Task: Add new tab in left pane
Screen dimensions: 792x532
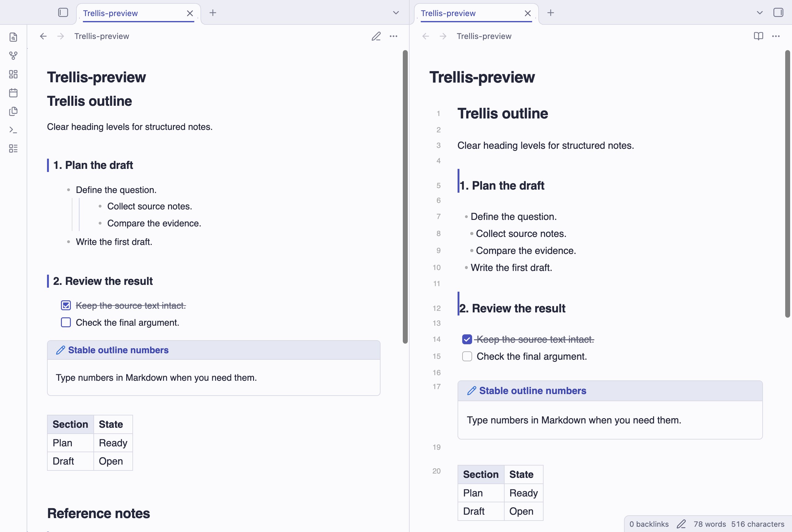Action: [213, 13]
